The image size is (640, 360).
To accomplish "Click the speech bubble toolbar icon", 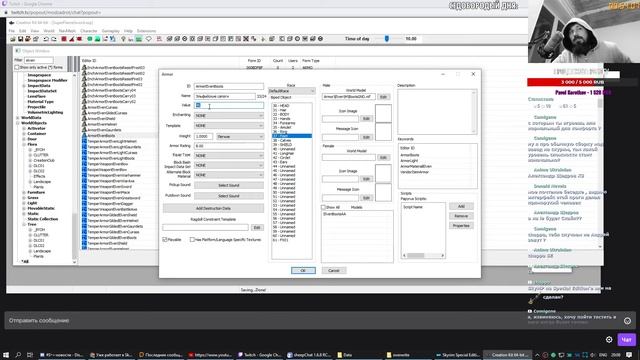I will (149, 39).
